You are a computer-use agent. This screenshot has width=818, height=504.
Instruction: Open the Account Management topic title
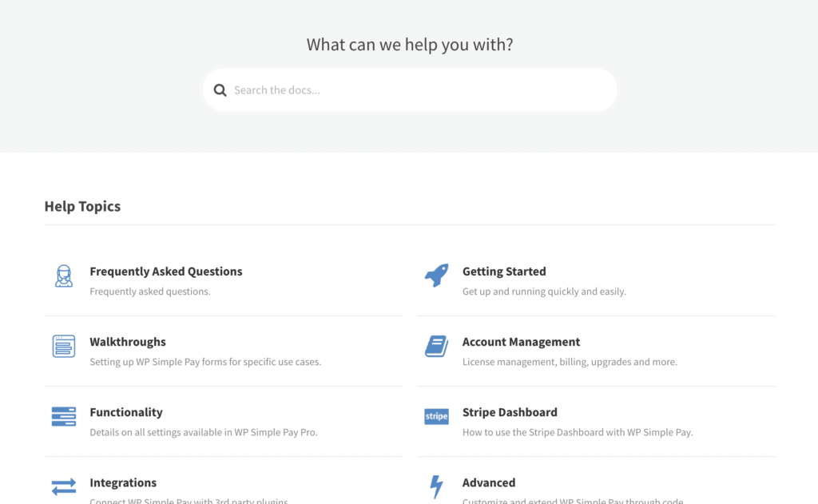521,342
